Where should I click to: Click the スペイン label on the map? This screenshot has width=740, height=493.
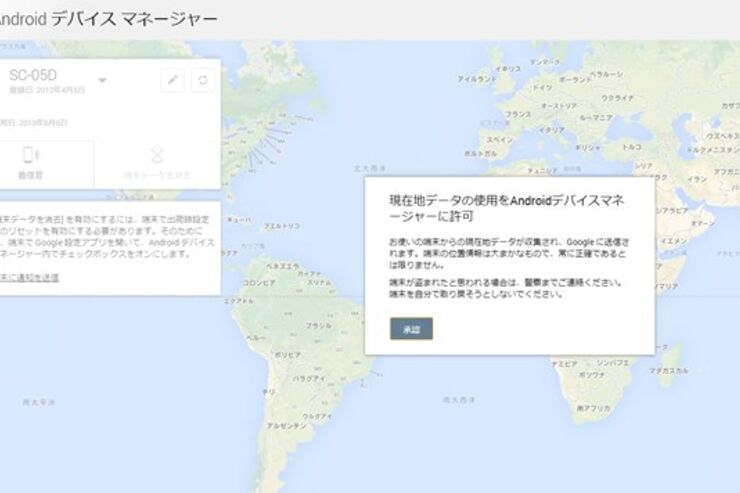pos(500,140)
